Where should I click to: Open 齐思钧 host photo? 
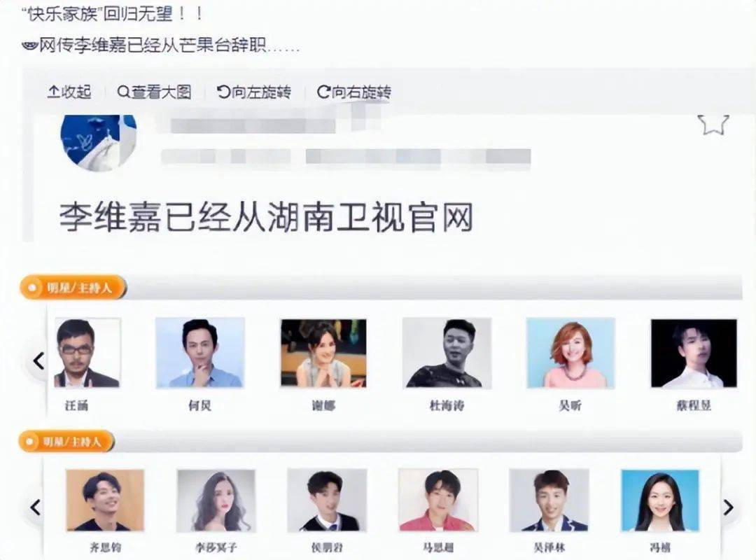[105, 500]
